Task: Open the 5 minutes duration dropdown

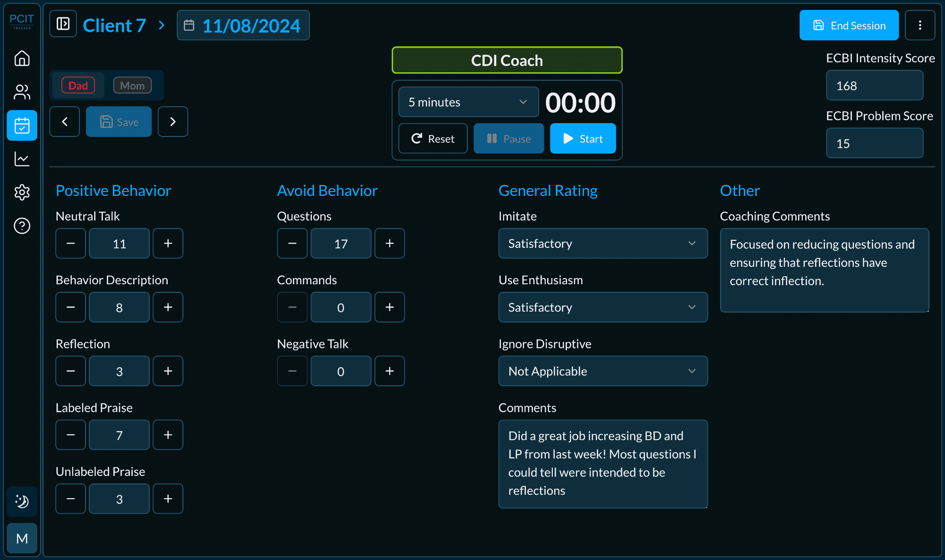Action: [469, 102]
